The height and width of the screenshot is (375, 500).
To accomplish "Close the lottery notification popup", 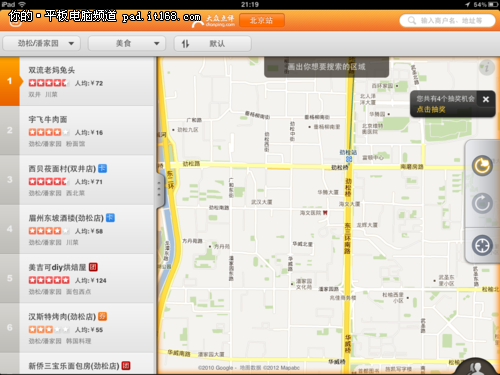I will (x=486, y=99).
